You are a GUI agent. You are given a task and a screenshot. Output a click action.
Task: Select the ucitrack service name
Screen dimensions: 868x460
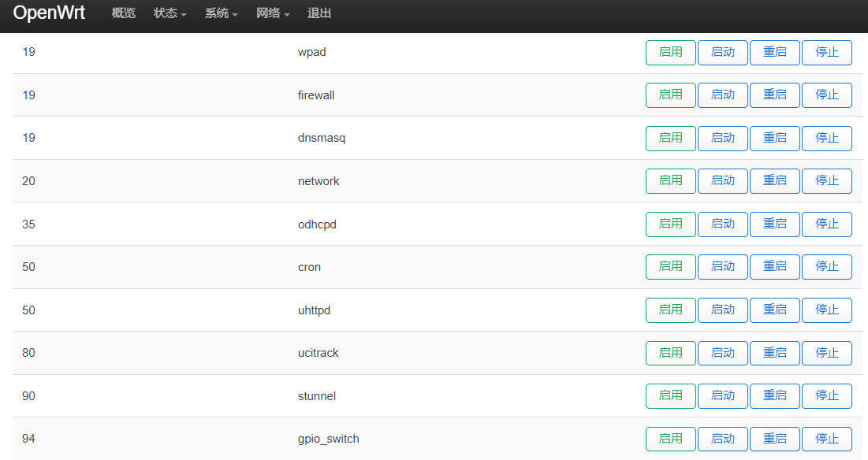pyautogui.click(x=319, y=353)
